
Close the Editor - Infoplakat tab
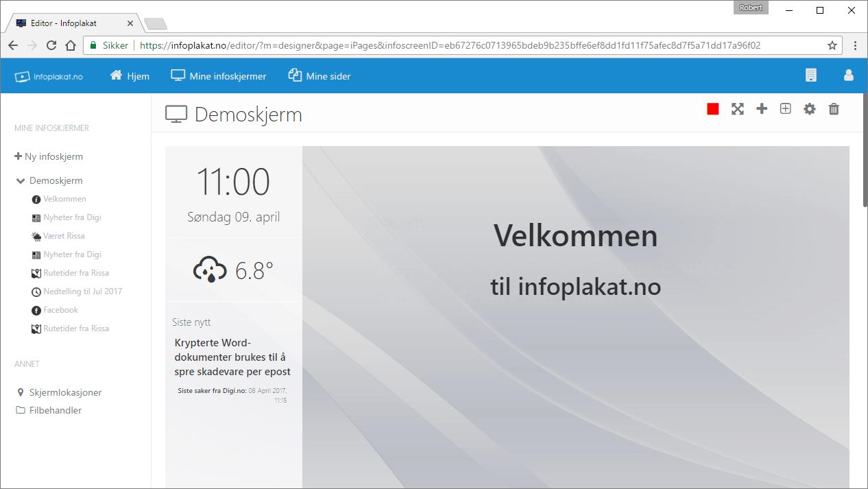tap(130, 23)
